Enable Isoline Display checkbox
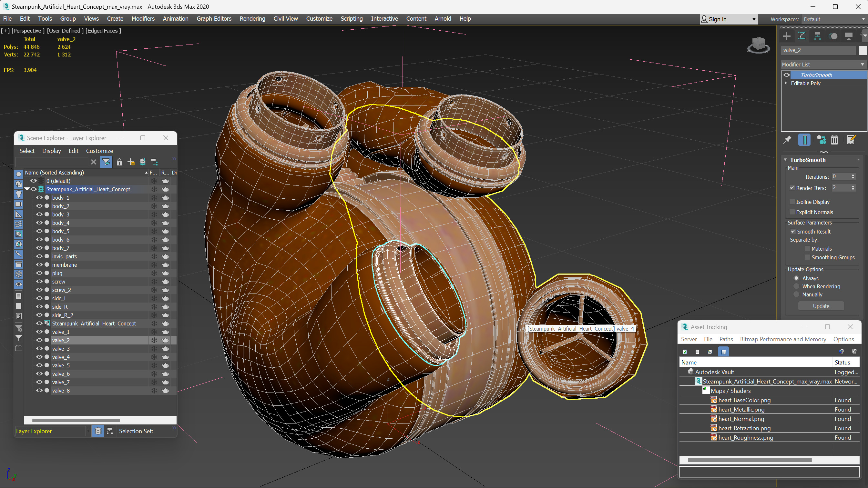This screenshot has width=868, height=488. coord(792,201)
